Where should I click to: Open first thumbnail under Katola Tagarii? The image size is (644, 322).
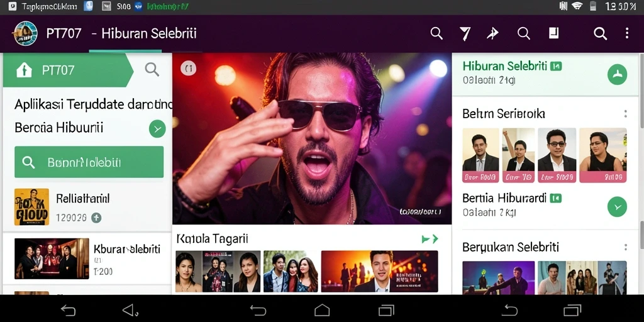point(189,272)
